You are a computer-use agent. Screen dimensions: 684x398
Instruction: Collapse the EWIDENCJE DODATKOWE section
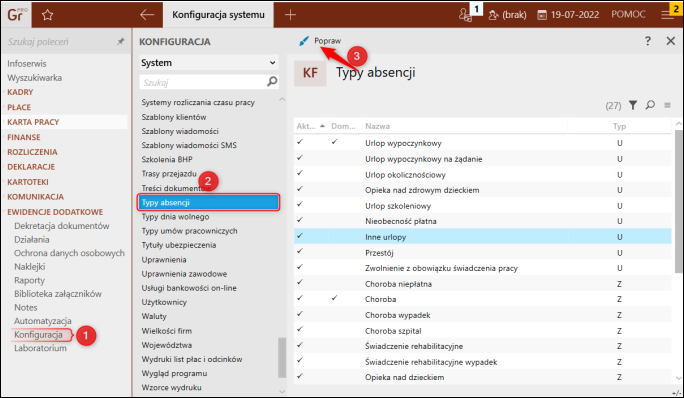click(55, 212)
